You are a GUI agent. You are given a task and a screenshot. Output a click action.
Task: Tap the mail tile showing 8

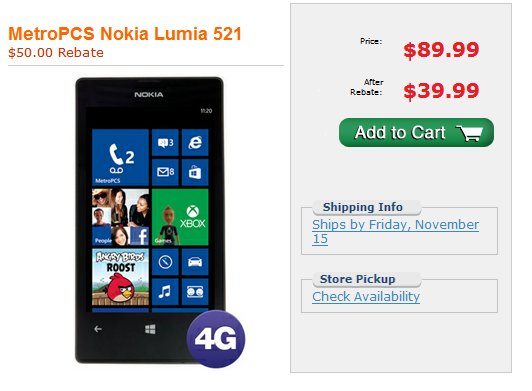click(165, 172)
